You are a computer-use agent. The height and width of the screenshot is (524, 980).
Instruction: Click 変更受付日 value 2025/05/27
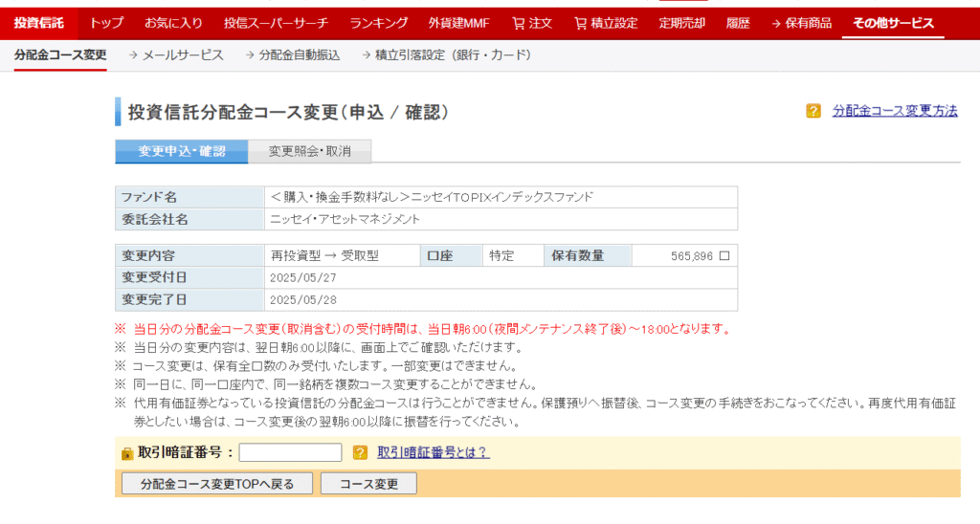coord(303,278)
